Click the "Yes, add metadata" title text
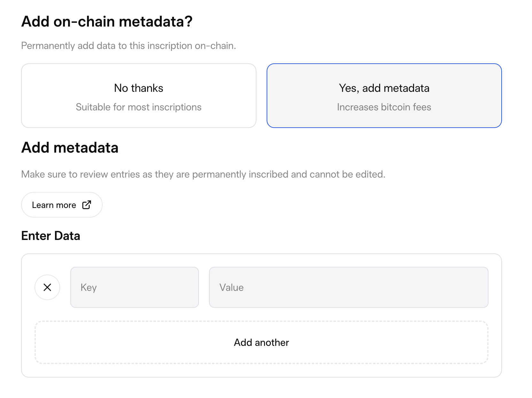The image size is (532, 398). [384, 88]
